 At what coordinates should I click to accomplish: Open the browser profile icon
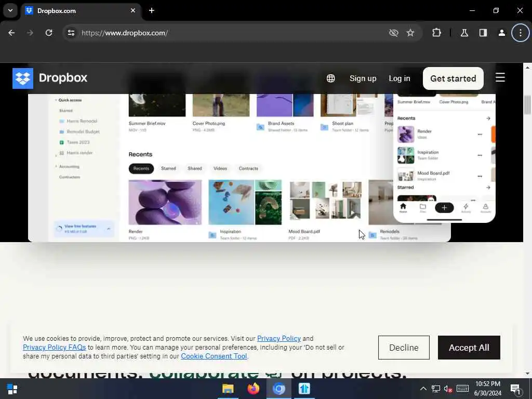(x=502, y=33)
